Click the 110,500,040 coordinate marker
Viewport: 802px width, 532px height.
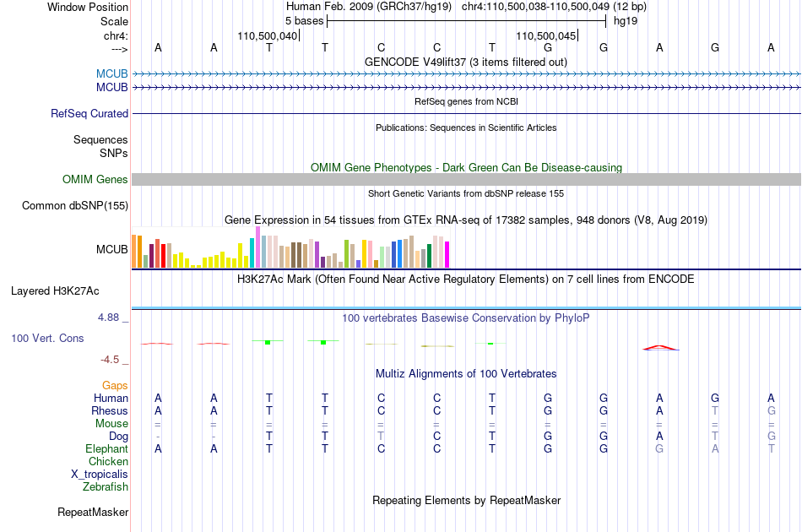[267, 35]
